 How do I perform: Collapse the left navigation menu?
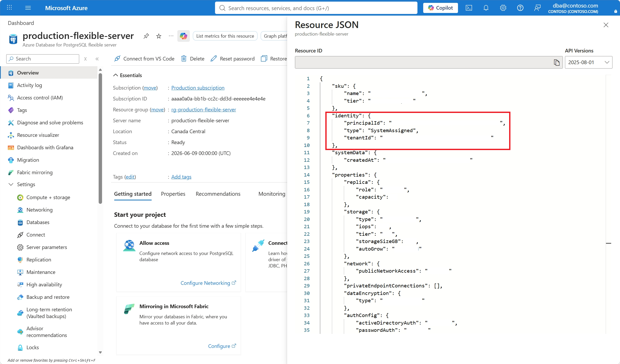pos(97,59)
